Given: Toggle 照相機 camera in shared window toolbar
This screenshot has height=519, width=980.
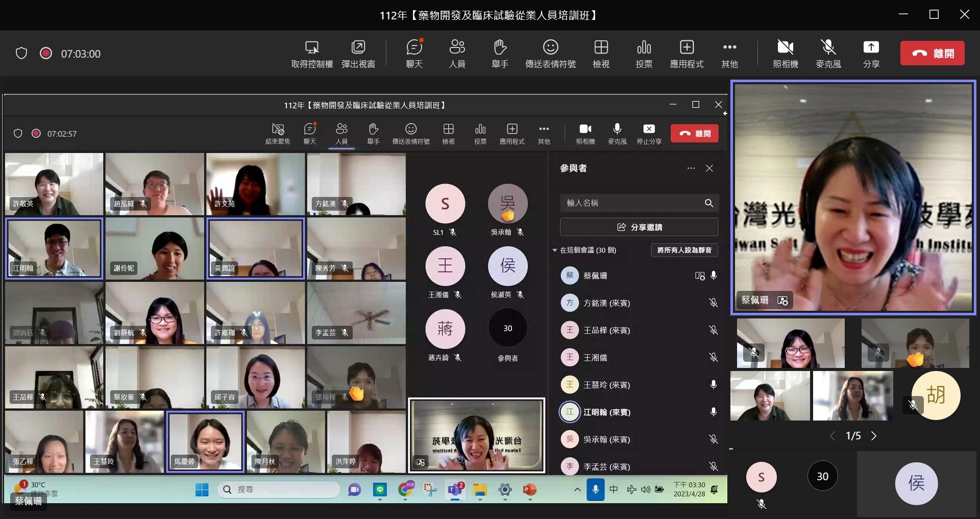Looking at the screenshot, I should pos(585,134).
